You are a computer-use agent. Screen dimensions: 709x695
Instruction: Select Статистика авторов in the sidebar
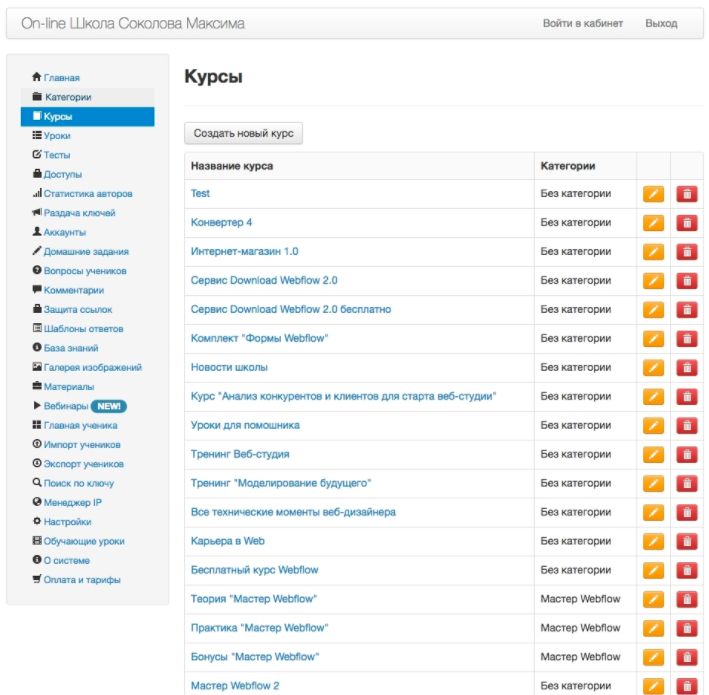click(88, 194)
